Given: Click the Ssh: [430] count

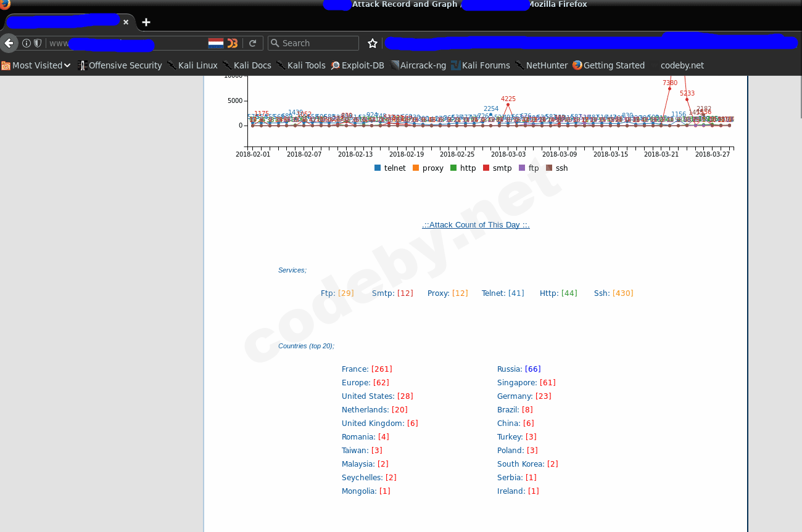Looking at the screenshot, I should [614, 293].
